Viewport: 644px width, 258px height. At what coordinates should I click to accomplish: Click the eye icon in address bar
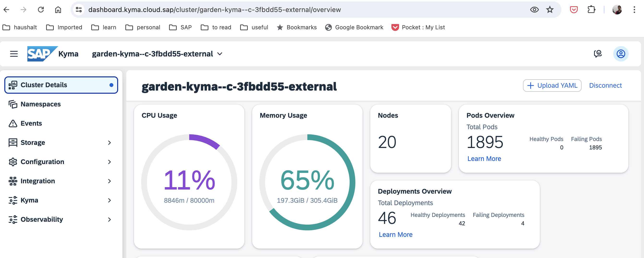pyautogui.click(x=534, y=10)
